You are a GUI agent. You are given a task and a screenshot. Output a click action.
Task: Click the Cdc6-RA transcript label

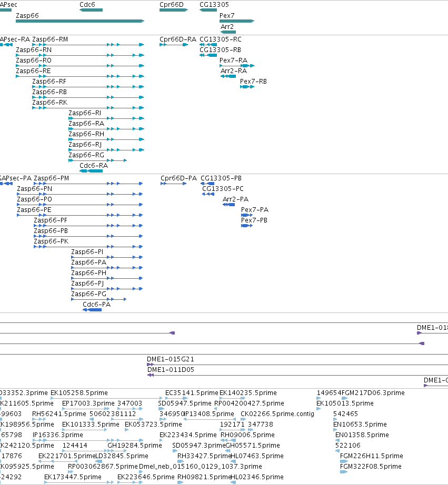pyautogui.click(x=94, y=166)
